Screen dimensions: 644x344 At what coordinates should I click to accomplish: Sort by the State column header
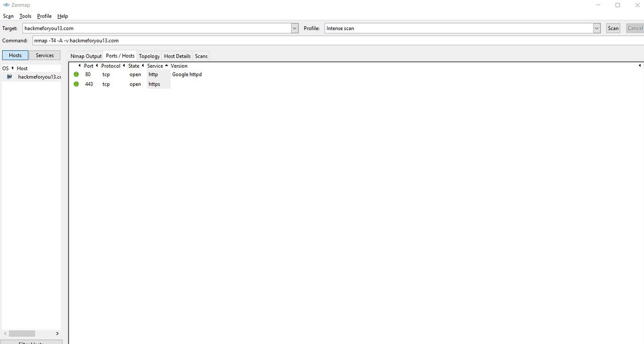click(133, 66)
